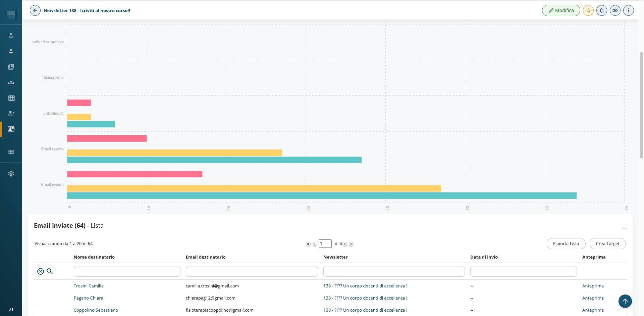The width and height of the screenshot is (644, 316).
Task: Click the app logo at top left
Action: click(11, 14)
